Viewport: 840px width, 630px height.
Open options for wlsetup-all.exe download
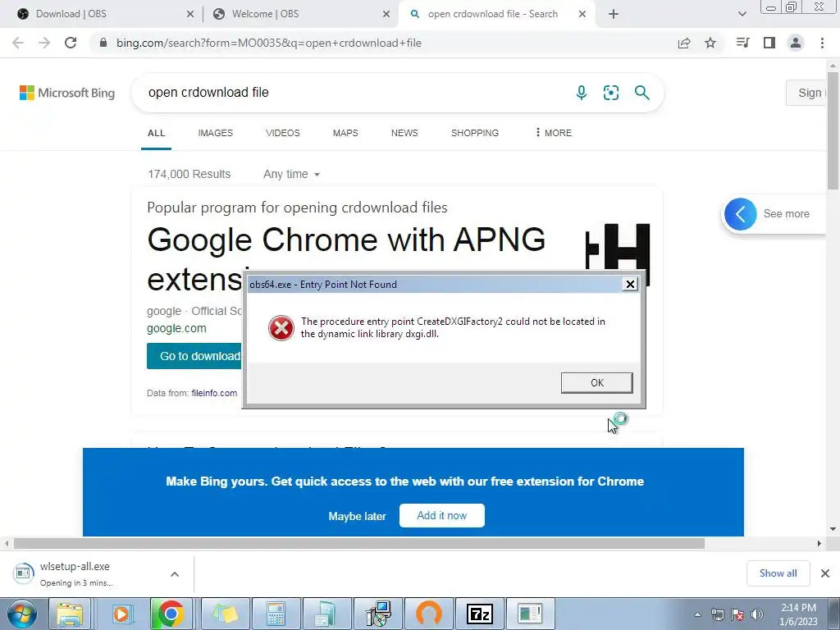click(175, 574)
